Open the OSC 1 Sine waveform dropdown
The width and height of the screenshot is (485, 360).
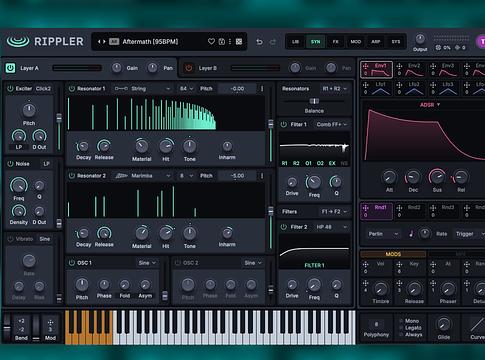(147, 263)
